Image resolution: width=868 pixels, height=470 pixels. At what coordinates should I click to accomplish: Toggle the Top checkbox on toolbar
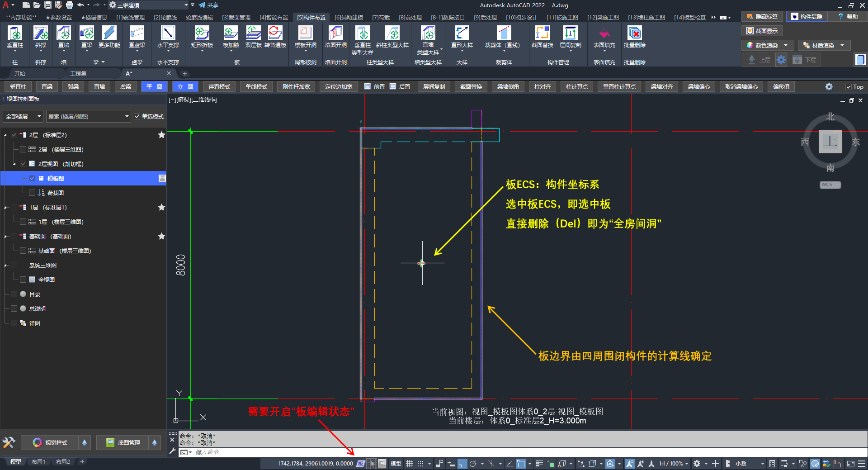pos(849,87)
